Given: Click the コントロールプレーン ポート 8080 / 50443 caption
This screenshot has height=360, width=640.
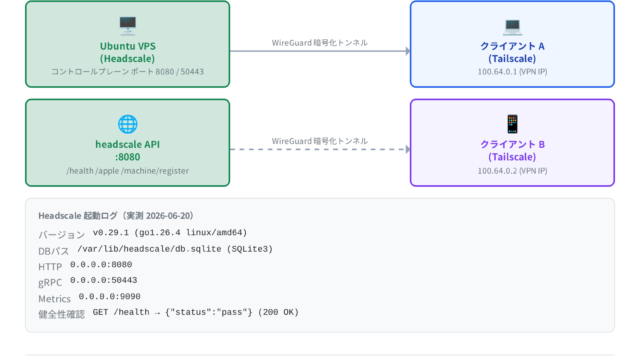Looking at the screenshot, I should pos(127,72).
